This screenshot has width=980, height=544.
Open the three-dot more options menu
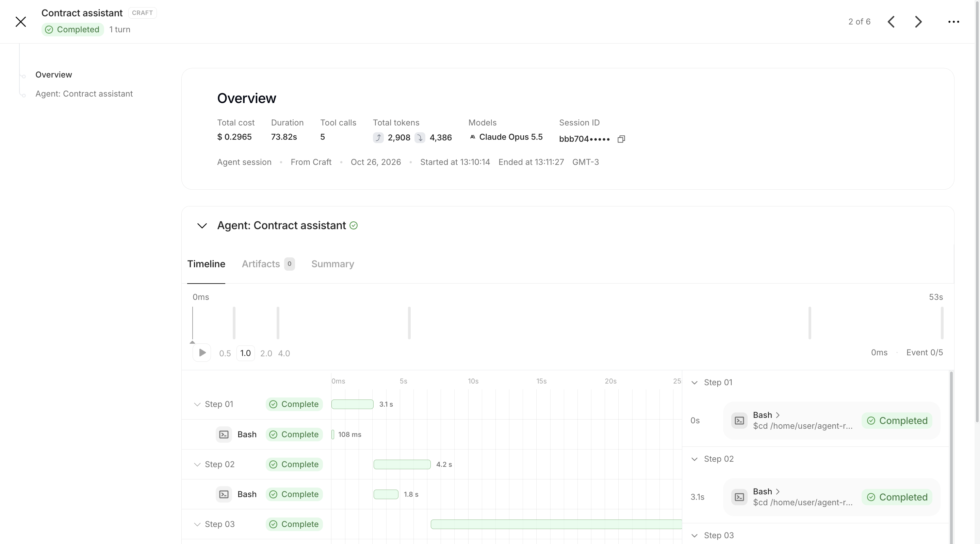pos(953,22)
